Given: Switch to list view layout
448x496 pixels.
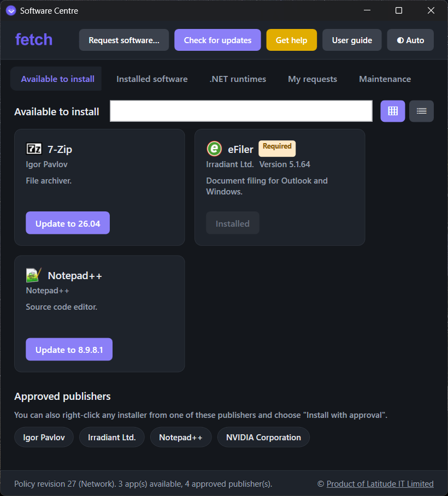Looking at the screenshot, I should coord(421,111).
